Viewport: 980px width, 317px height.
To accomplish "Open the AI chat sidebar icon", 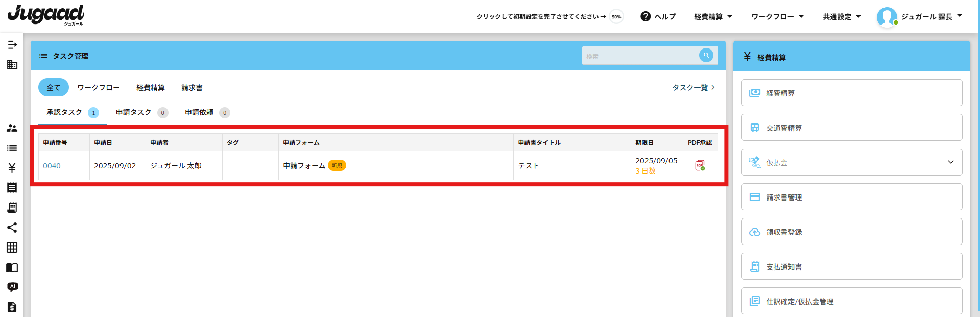I will pyautogui.click(x=12, y=287).
